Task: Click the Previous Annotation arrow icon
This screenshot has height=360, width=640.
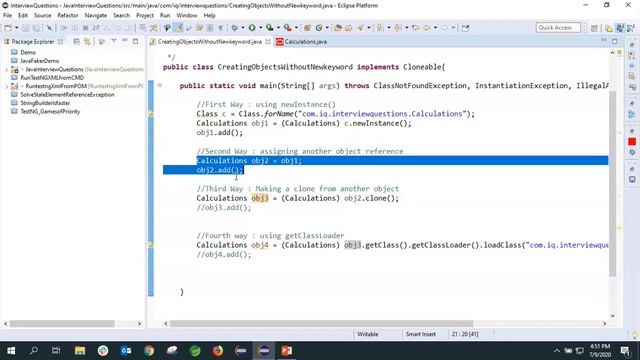Action: click(398, 28)
